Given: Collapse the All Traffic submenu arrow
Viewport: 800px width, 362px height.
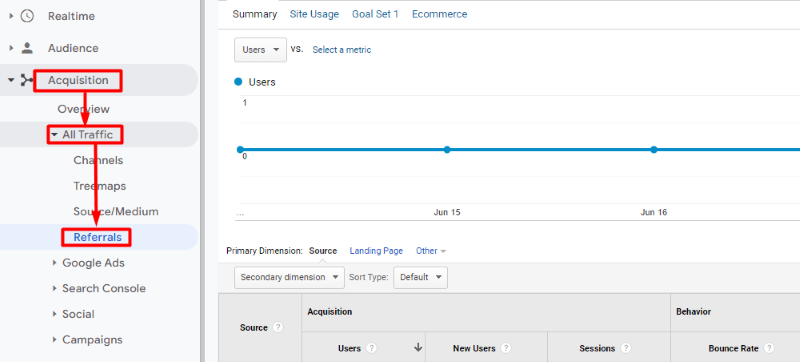Looking at the screenshot, I should pos(54,135).
